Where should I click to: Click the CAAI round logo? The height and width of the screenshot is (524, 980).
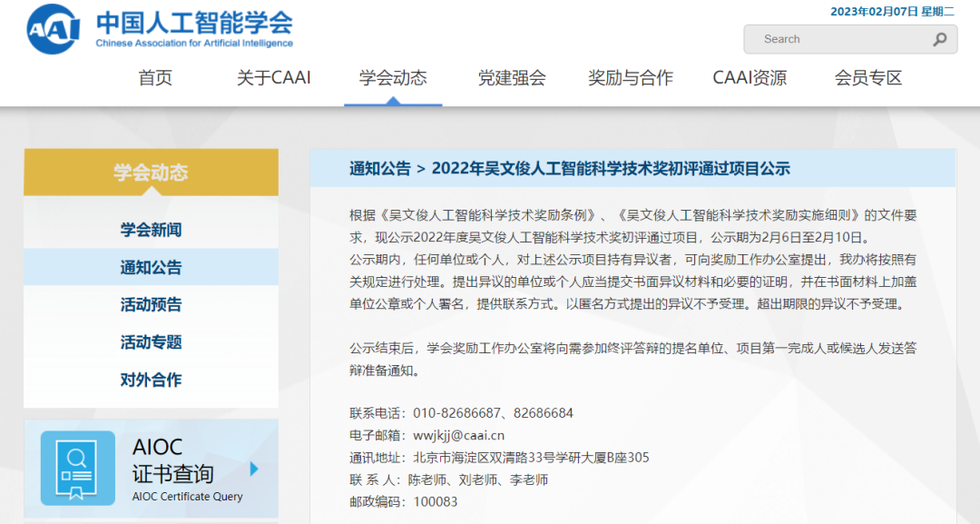tap(54, 29)
